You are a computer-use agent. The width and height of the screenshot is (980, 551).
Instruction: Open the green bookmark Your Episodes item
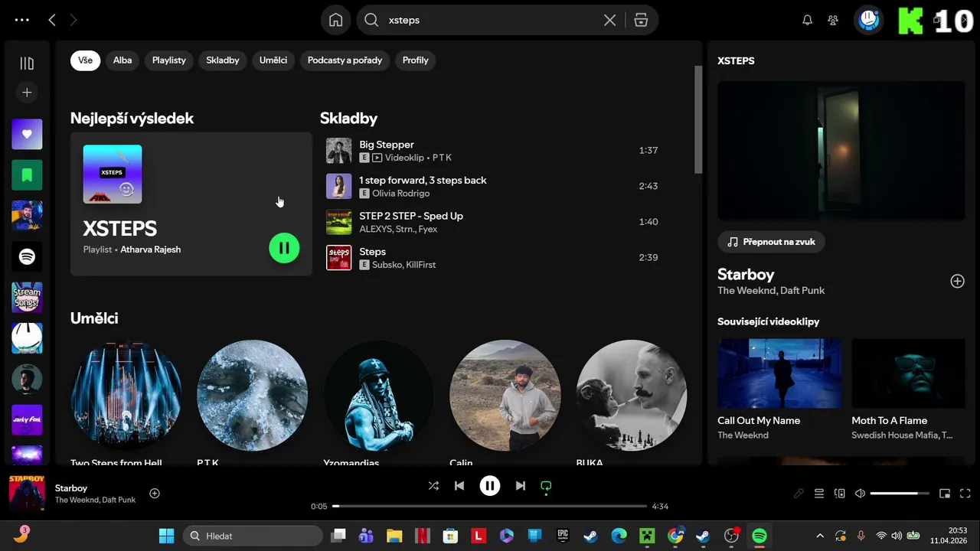(x=27, y=175)
